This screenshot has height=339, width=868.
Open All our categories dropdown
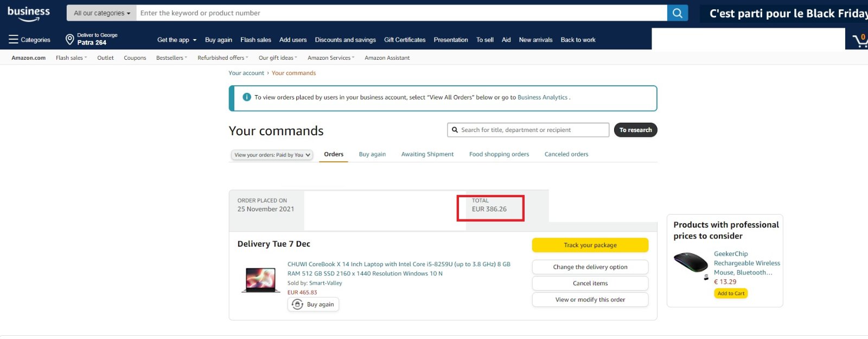pyautogui.click(x=102, y=13)
